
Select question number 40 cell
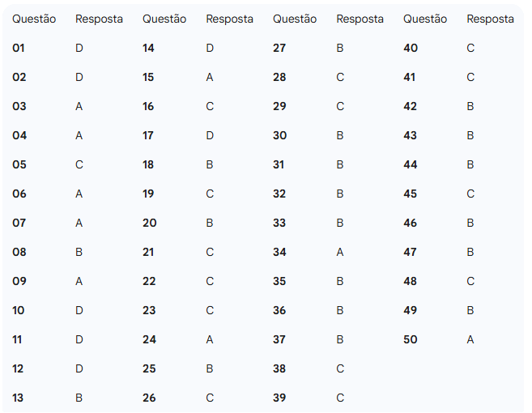(411, 49)
